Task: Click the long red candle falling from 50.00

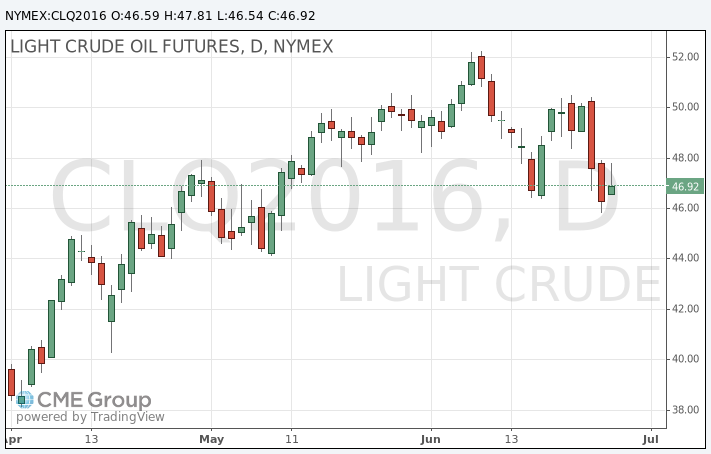Action: tap(591, 135)
